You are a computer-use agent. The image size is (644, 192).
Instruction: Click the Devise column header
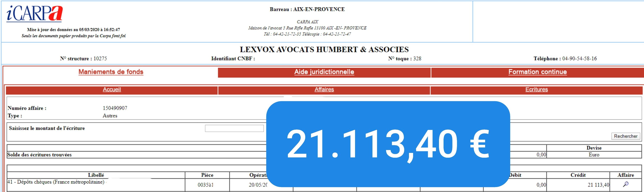click(x=594, y=148)
